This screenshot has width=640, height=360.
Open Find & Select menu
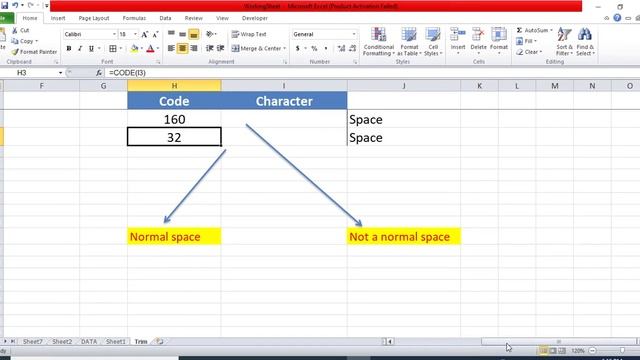(x=585, y=42)
